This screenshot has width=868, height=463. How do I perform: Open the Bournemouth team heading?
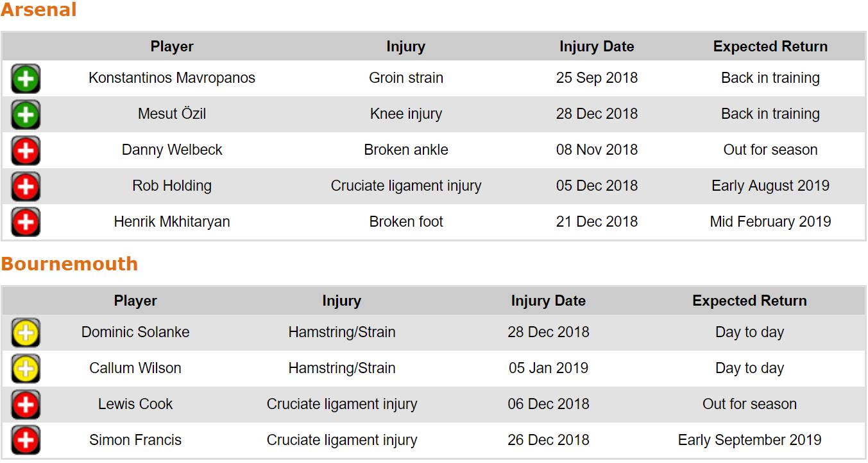69,264
